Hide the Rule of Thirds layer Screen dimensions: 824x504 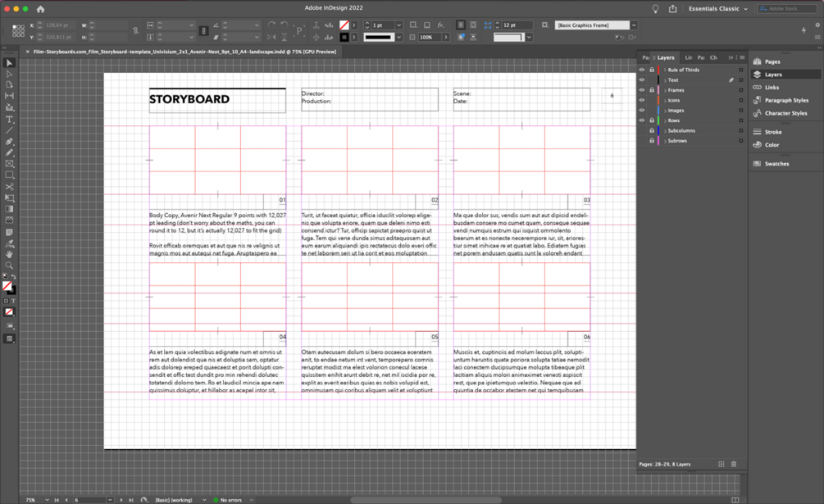pyautogui.click(x=642, y=70)
